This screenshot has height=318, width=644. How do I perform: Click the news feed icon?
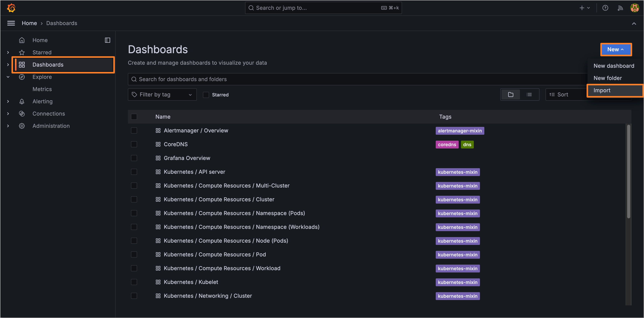[620, 8]
